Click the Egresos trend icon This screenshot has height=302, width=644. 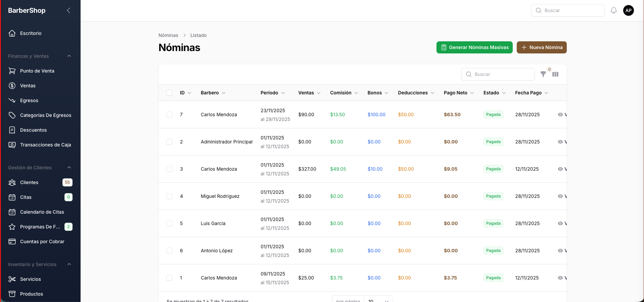(12, 100)
